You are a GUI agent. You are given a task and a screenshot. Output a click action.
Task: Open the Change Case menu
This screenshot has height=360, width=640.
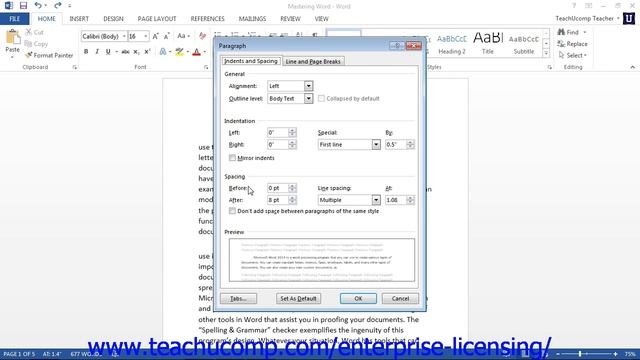pyautogui.click(x=182, y=36)
